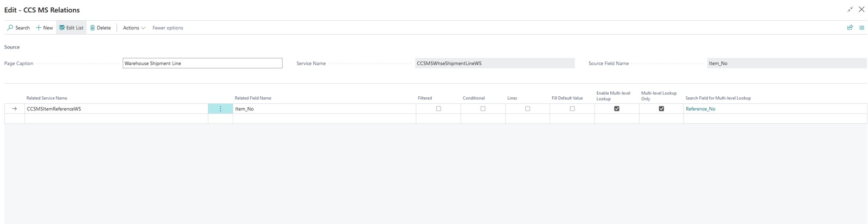
Task: Enable the Filtered checkbox
Action: [438, 109]
